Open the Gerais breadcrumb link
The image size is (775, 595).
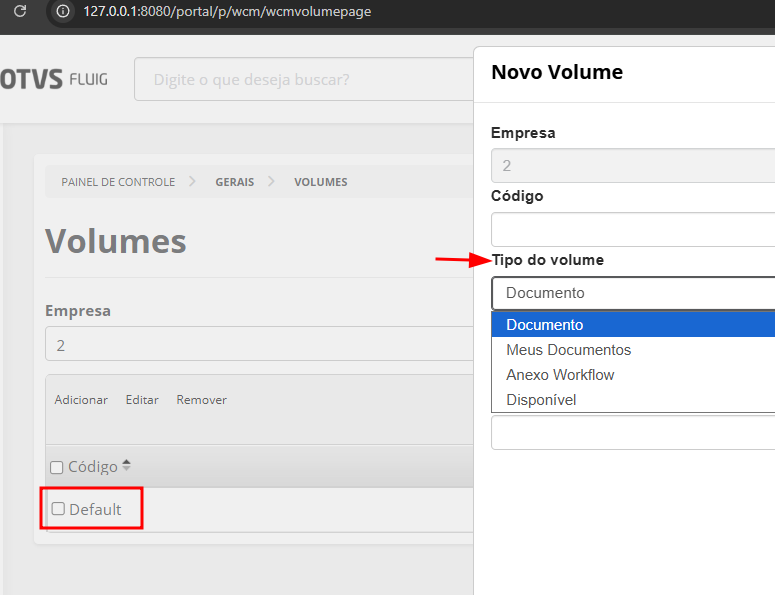click(x=235, y=182)
